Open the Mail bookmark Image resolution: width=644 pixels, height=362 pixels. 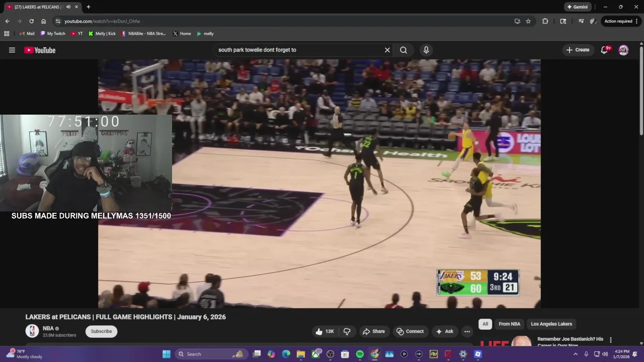pyautogui.click(x=27, y=34)
